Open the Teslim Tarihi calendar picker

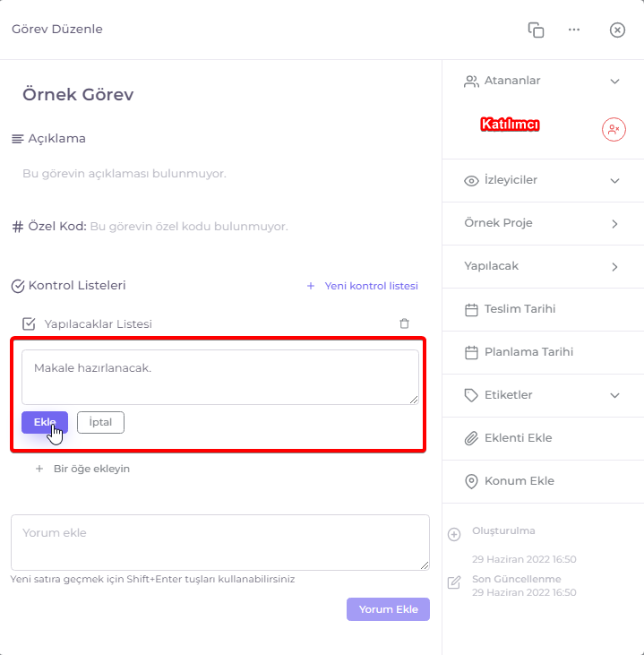click(543, 309)
